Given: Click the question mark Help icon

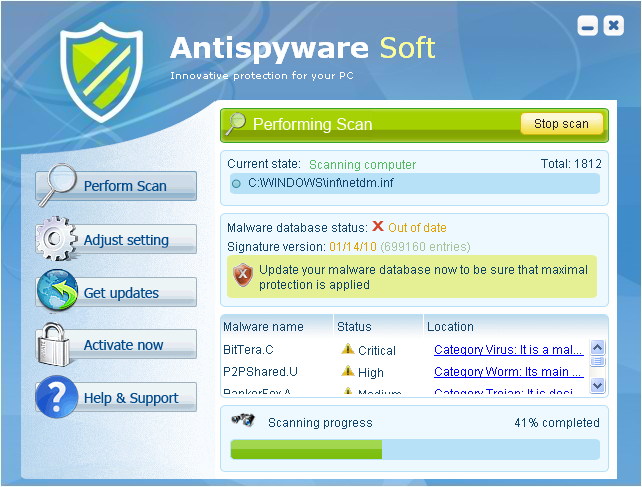Looking at the screenshot, I should 57,397.
